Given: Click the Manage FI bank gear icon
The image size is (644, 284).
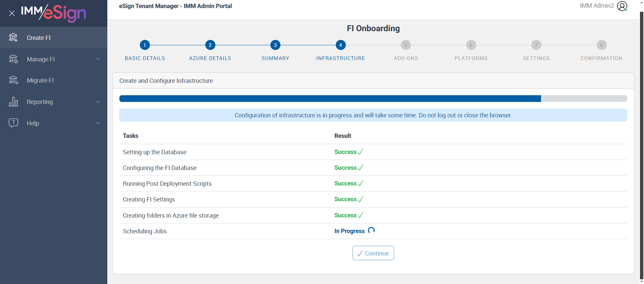Looking at the screenshot, I should (13, 59).
